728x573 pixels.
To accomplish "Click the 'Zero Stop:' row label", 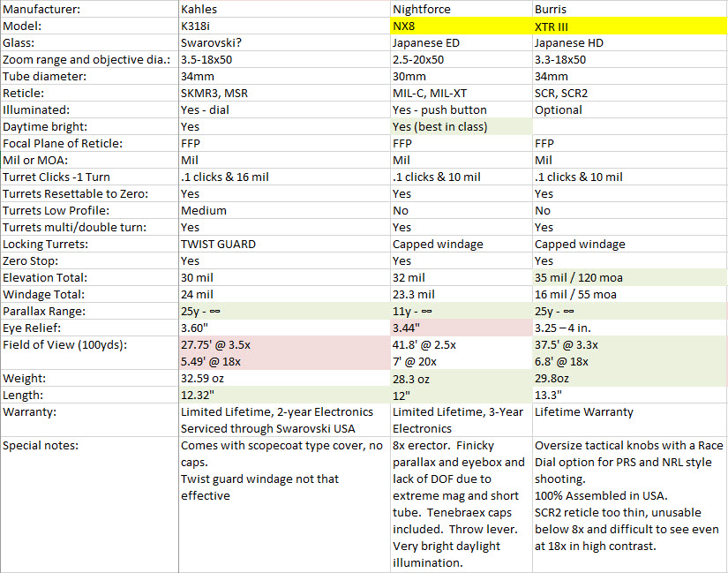I will tap(88, 261).
